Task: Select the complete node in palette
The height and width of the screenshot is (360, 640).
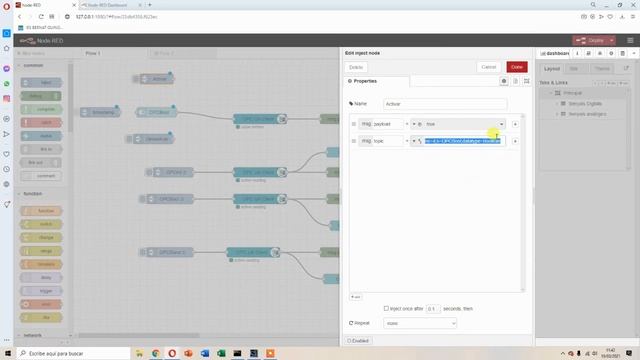Action: [x=41, y=109]
